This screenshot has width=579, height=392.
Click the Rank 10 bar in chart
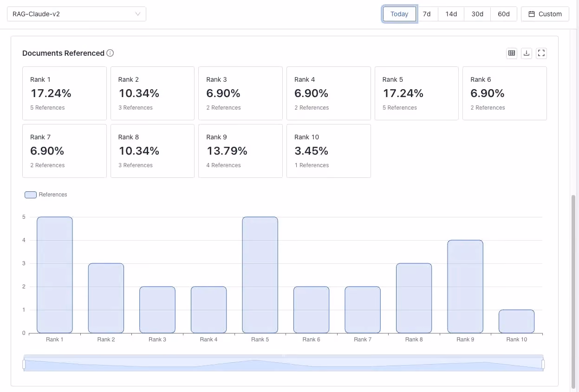(517, 321)
